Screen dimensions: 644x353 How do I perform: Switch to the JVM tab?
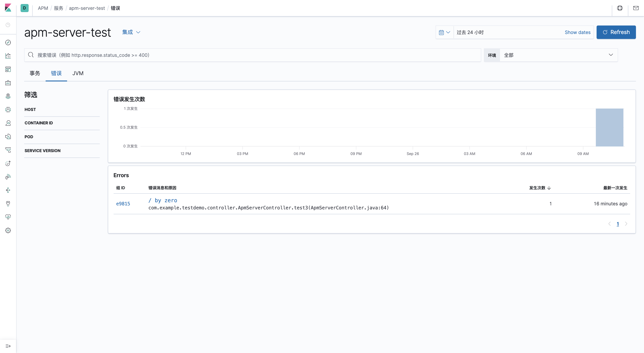click(78, 73)
